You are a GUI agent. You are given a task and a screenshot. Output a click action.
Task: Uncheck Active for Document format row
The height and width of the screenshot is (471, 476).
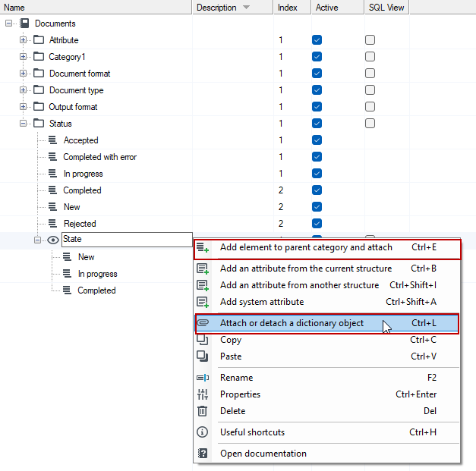pyautogui.click(x=317, y=73)
